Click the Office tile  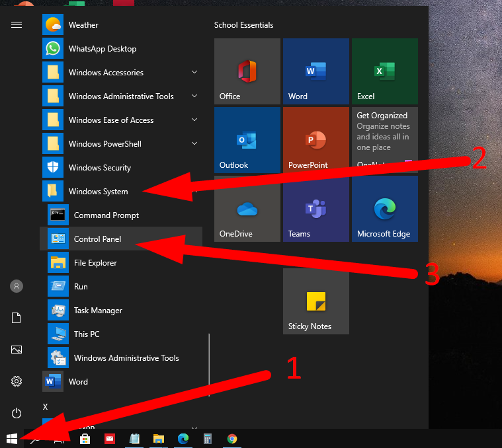coord(247,71)
